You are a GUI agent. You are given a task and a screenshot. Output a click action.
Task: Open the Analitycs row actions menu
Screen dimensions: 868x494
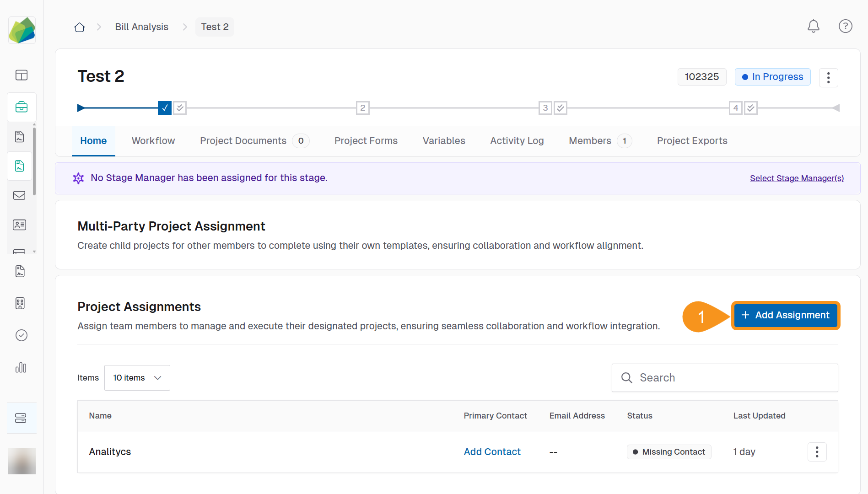click(x=817, y=452)
